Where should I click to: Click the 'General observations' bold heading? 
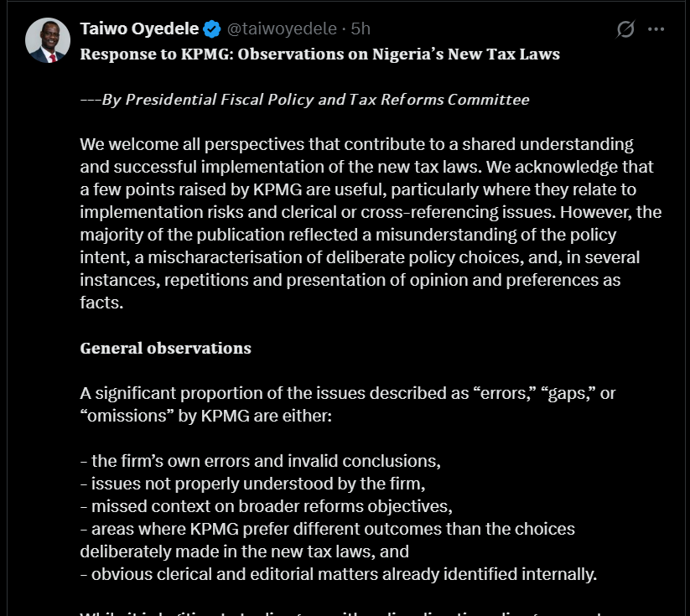[165, 348]
